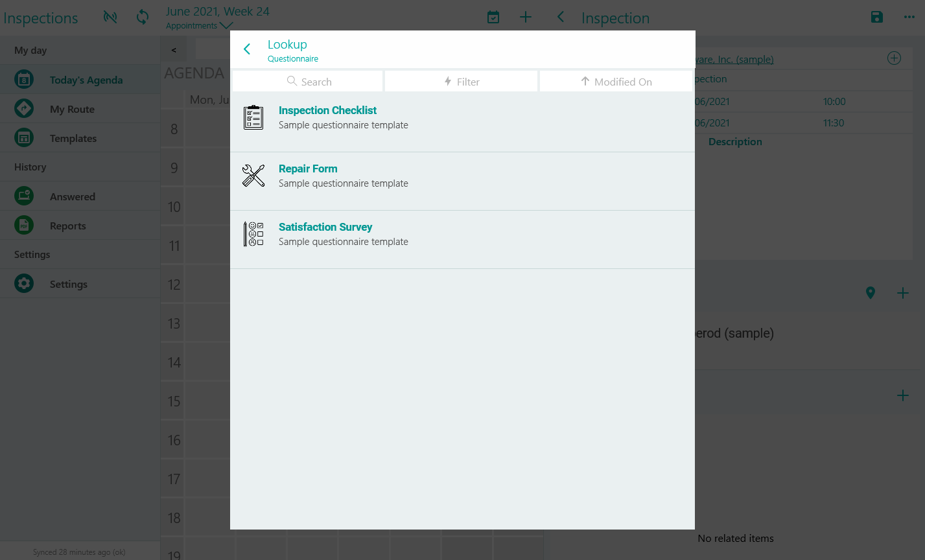This screenshot has width=925, height=560.
Task: Click the Search field in Lookup
Action: (308, 82)
